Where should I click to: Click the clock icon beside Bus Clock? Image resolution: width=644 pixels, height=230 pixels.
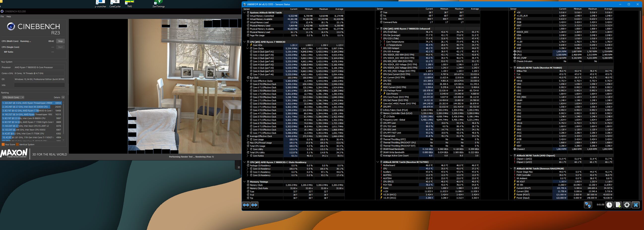[x=248, y=77]
